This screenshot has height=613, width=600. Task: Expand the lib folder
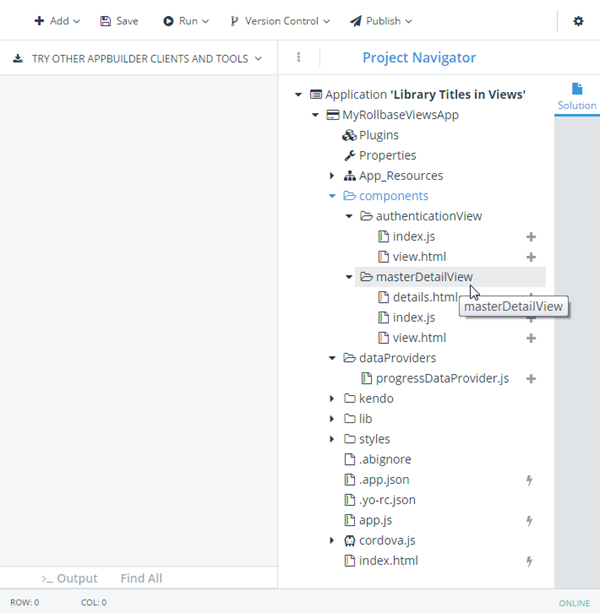pos(332,419)
